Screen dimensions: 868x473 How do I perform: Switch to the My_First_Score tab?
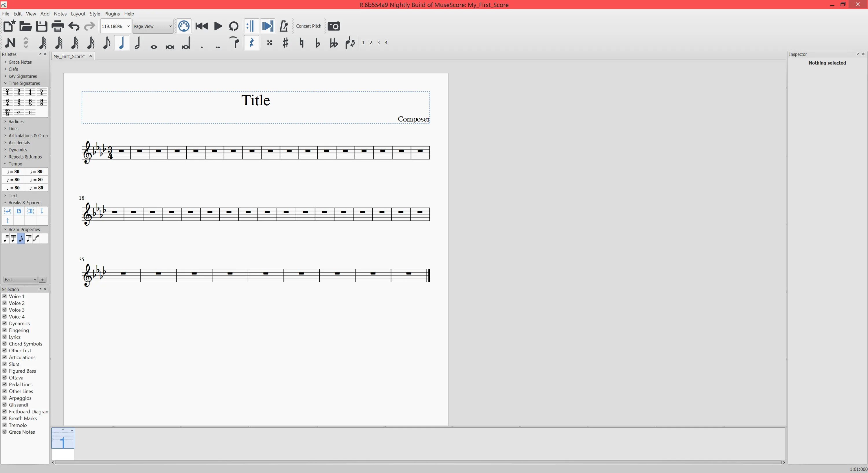pos(69,56)
